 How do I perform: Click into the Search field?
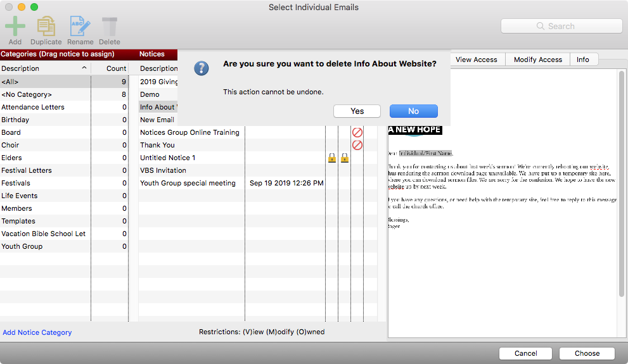tap(561, 26)
